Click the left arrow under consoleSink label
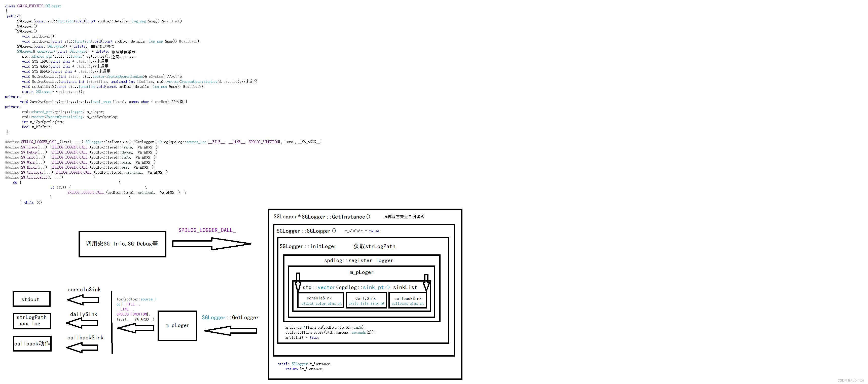This screenshot has height=384, width=868. [83, 299]
